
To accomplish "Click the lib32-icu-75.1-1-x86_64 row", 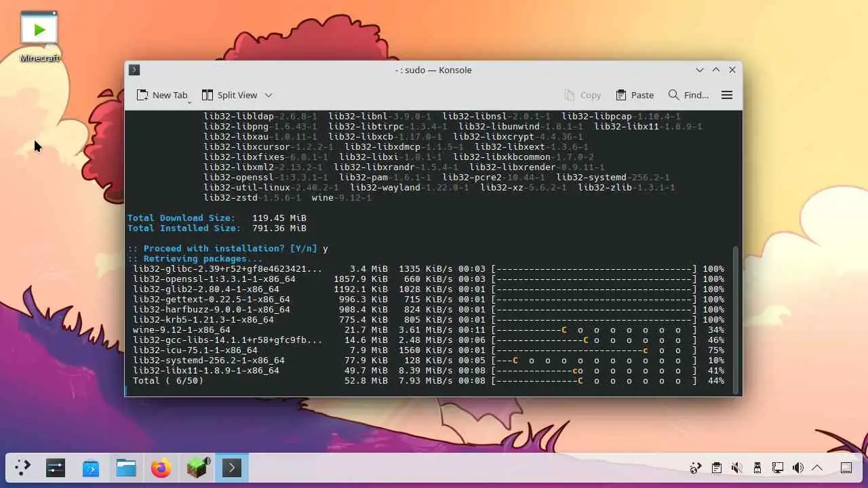I will click(429, 350).
